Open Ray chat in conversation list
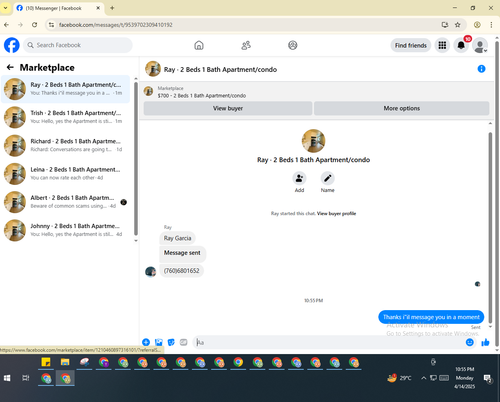This screenshot has width=500, height=402. coord(65,89)
